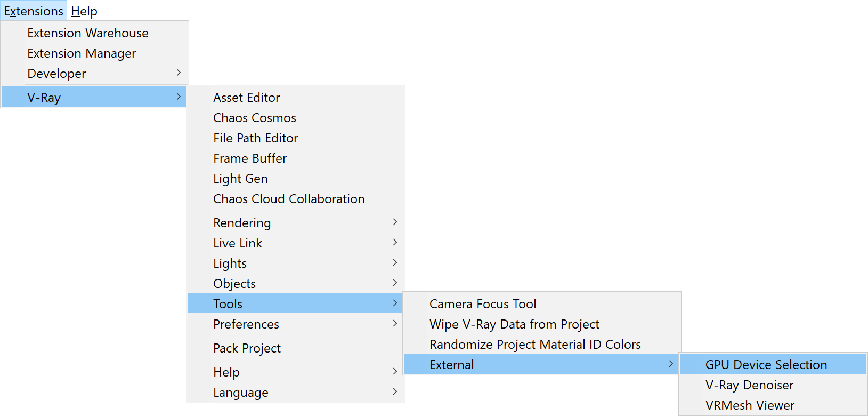Viewport: 868px width, 416px height.
Task: Expand the Objects submenu
Action: pyautogui.click(x=296, y=284)
